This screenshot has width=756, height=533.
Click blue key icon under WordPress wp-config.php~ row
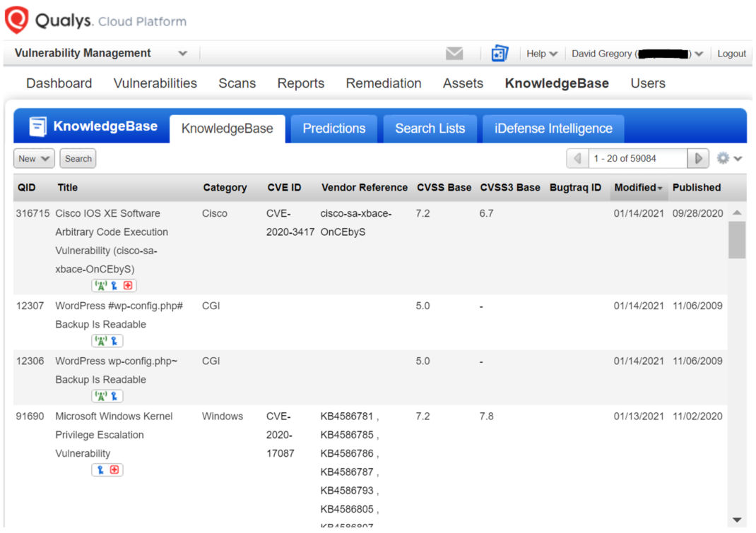(114, 396)
